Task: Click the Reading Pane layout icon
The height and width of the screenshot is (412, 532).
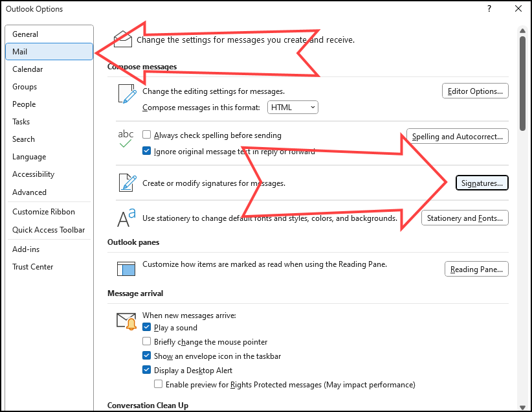Action: coord(126,269)
